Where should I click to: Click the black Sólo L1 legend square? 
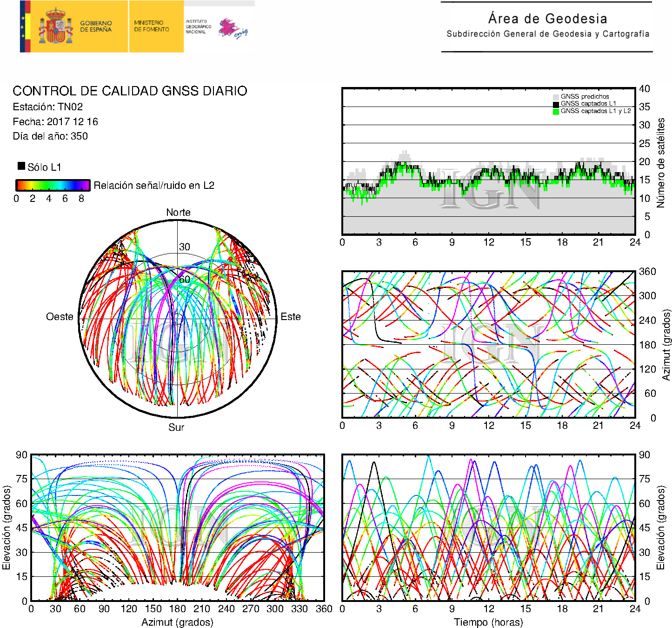[x=21, y=166]
